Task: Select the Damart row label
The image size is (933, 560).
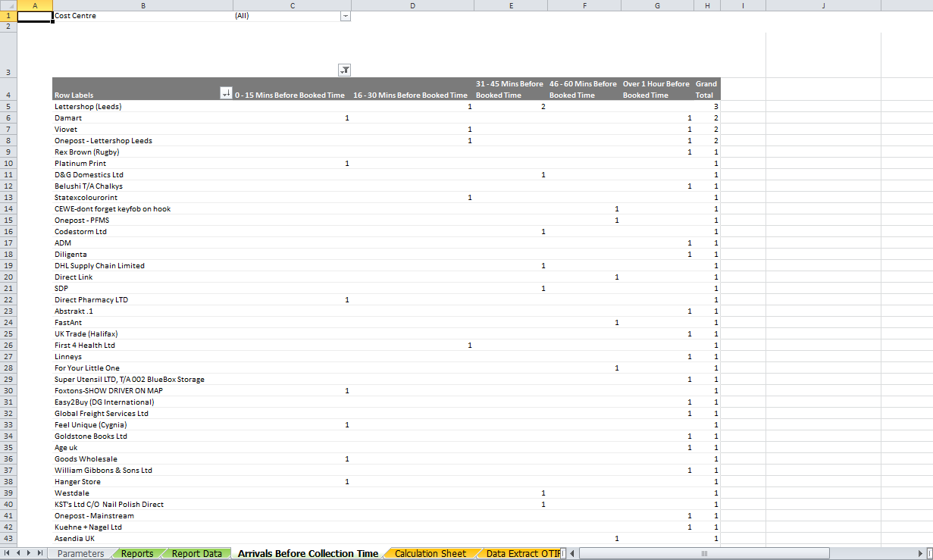Action: pyautogui.click(x=142, y=118)
